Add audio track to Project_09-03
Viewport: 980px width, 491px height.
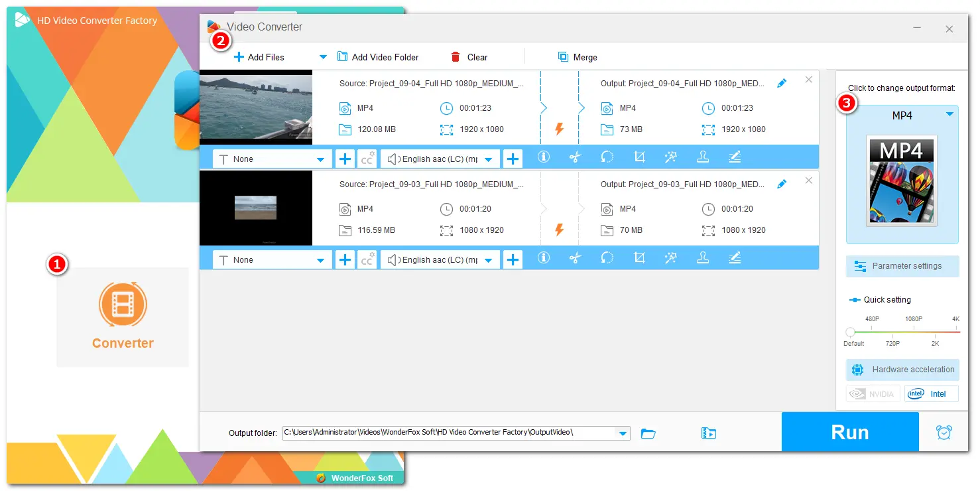coord(513,260)
